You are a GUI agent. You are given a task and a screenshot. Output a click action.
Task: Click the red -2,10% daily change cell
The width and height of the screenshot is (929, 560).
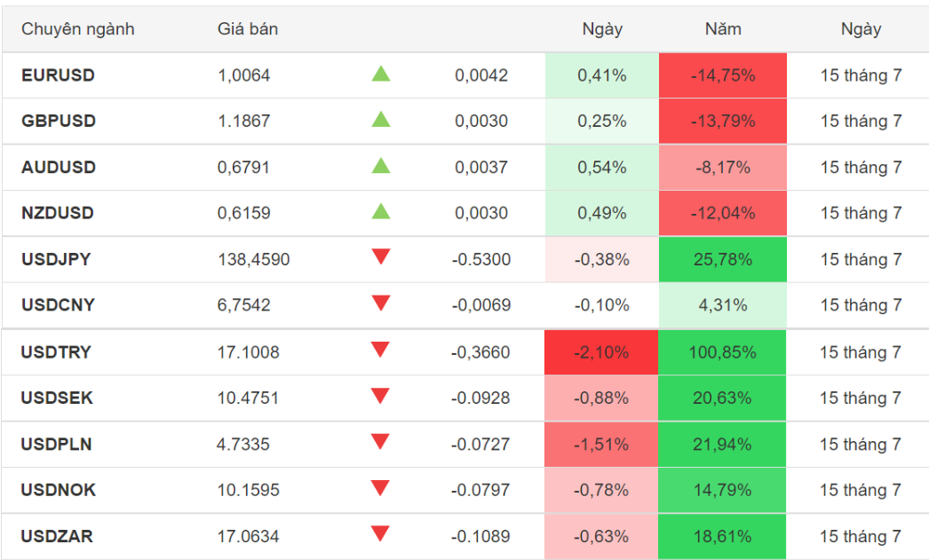pos(601,352)
